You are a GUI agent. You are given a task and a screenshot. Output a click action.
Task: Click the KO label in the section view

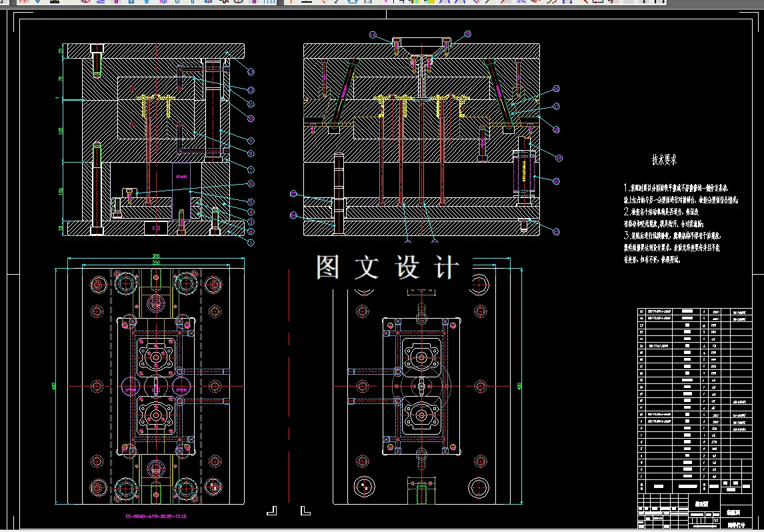click(156, 228)
